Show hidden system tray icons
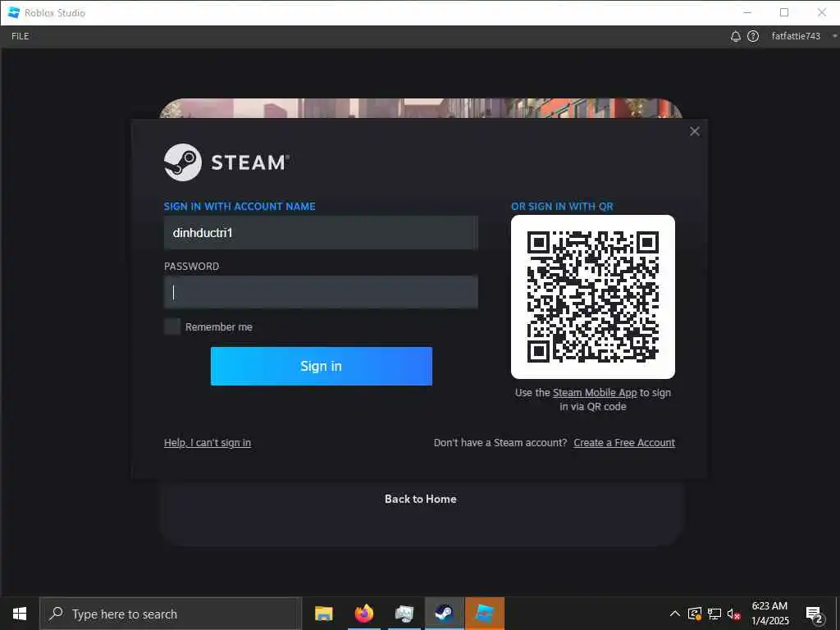Viewport: 840px width, 630px height. (x=675, y=614)
